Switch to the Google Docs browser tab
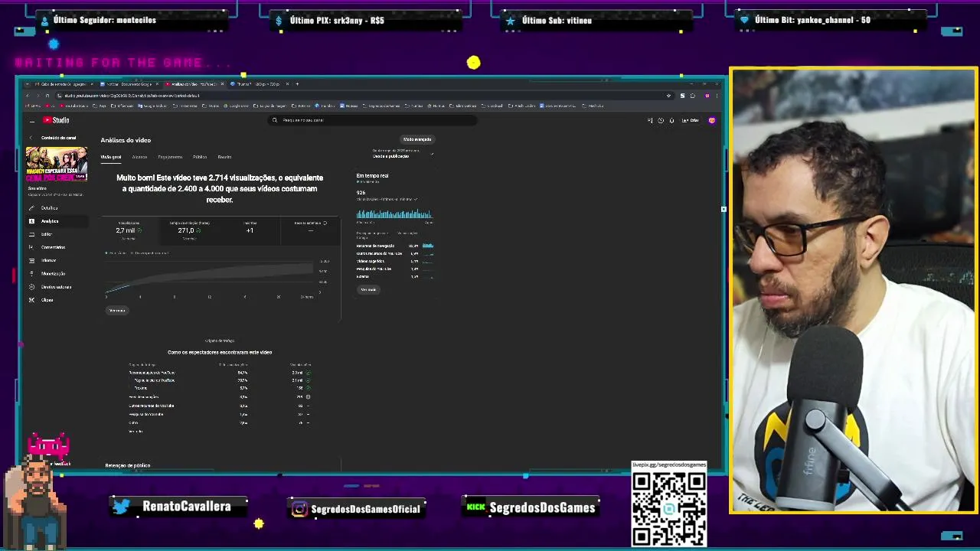This screenshot has width=980, height=551. pyautogui.click(x=129, y=84)
